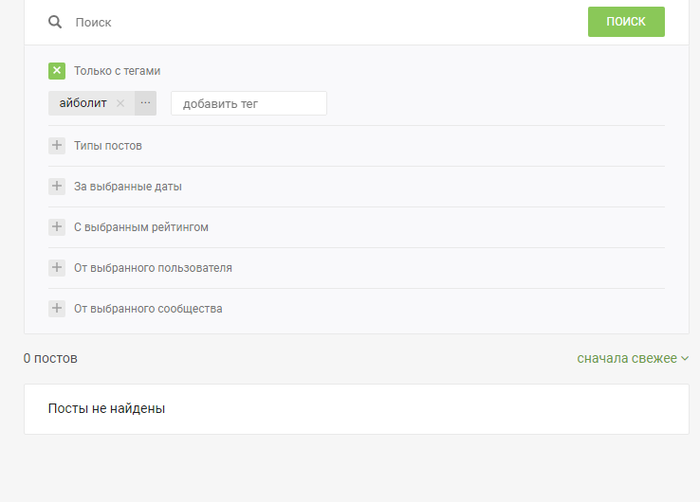Open the three-dots menu on айболит tag

[x=145, y=103]
